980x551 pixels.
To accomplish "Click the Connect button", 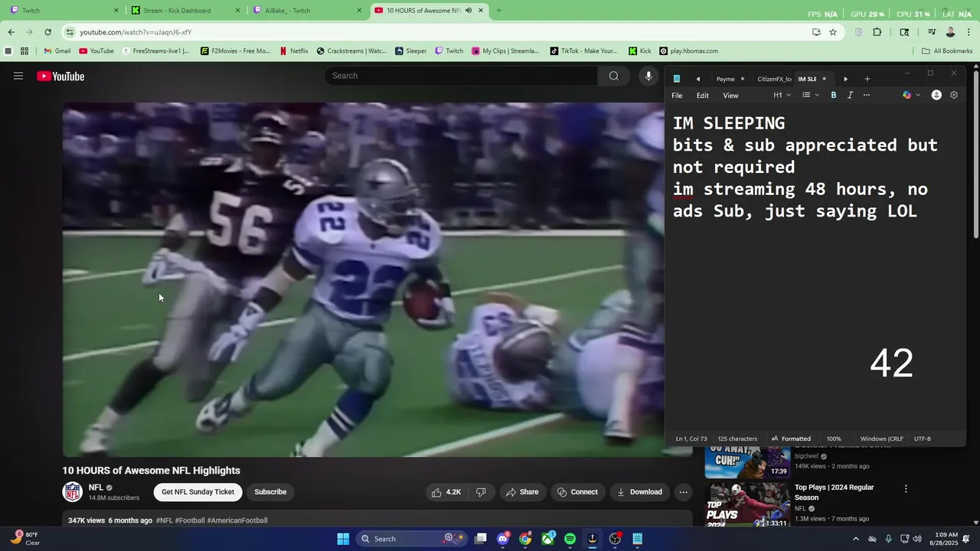I will coord(578,492).
